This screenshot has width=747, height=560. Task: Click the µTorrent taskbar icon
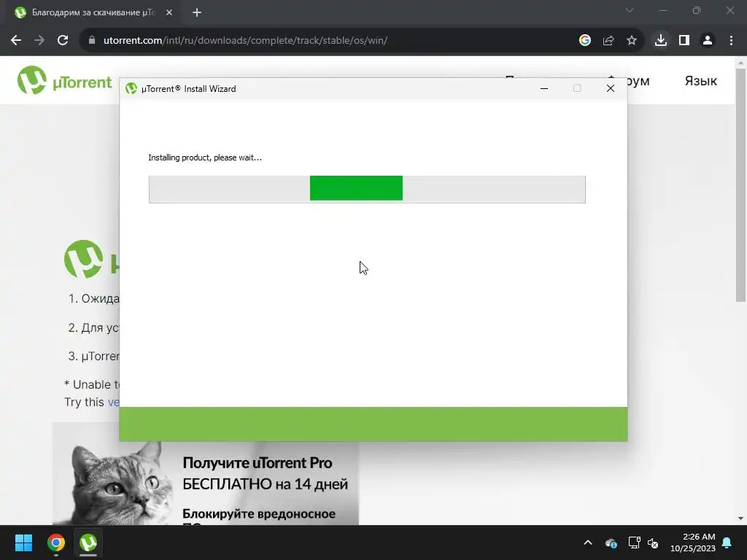pyautogui.click(x=88, y=542)
